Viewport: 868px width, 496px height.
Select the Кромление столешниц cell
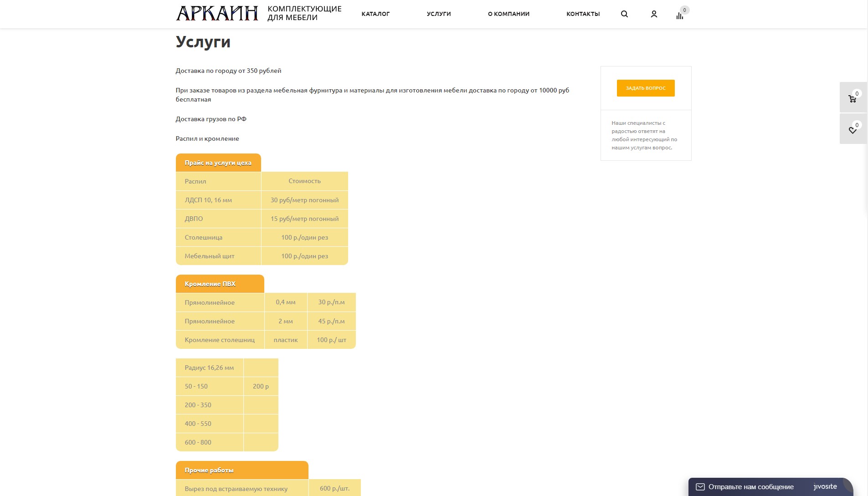(220, 340)
